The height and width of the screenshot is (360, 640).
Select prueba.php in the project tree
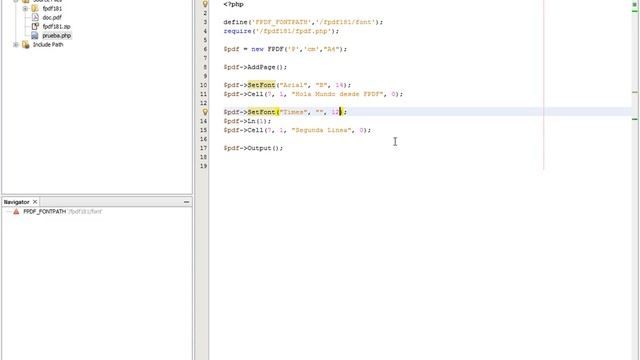57,36
